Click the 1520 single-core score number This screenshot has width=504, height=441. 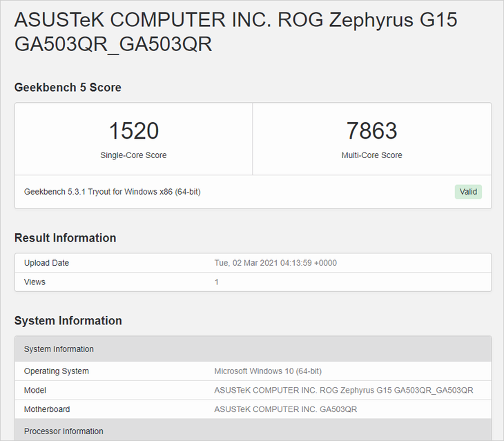coord(133,130)
